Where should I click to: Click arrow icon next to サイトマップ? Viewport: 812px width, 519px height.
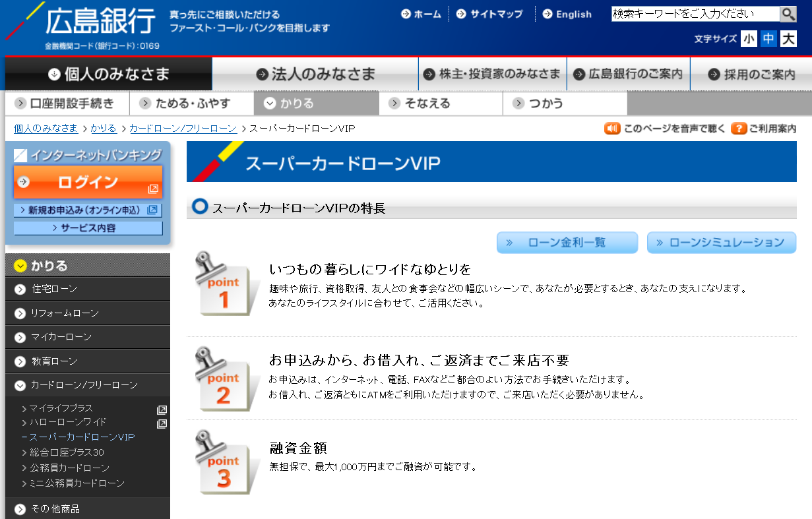[461, 14]
